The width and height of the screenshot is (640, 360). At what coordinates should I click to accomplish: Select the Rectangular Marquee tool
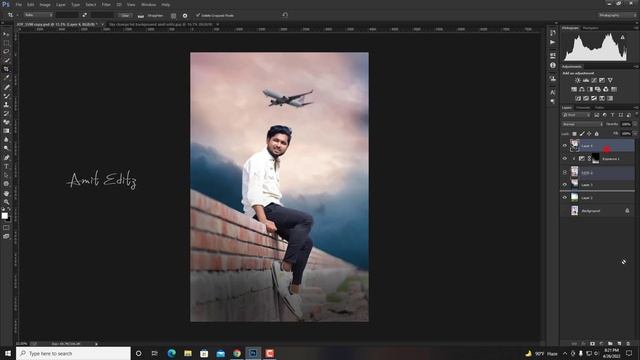click(6, 43)
